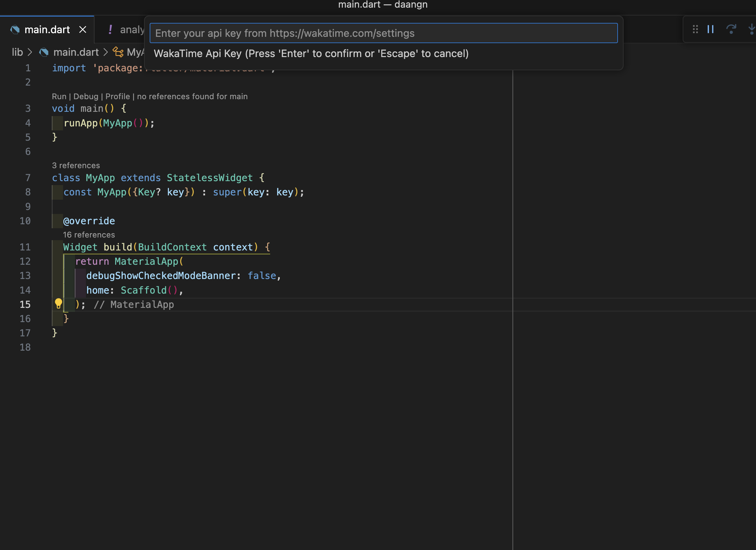The width and height of the screenshot is (756, 550).
Task: Pause the debug session
Action: (x=710, y=29)
